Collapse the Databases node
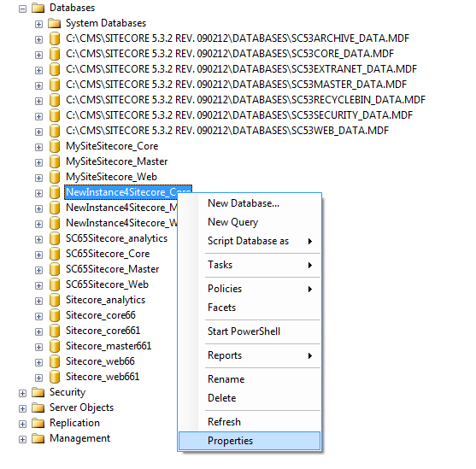476x469 pixels. point(22,9)
